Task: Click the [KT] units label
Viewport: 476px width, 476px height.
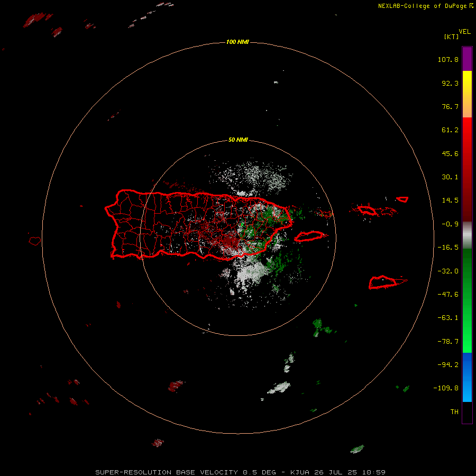Action: pyautogui.click(x=451, y=36)
